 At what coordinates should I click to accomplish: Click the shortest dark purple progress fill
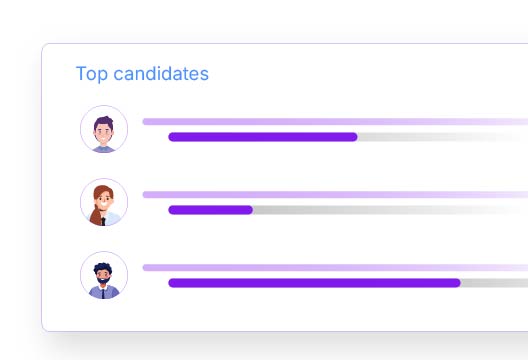pyautogui.click(x=211, y=210)
